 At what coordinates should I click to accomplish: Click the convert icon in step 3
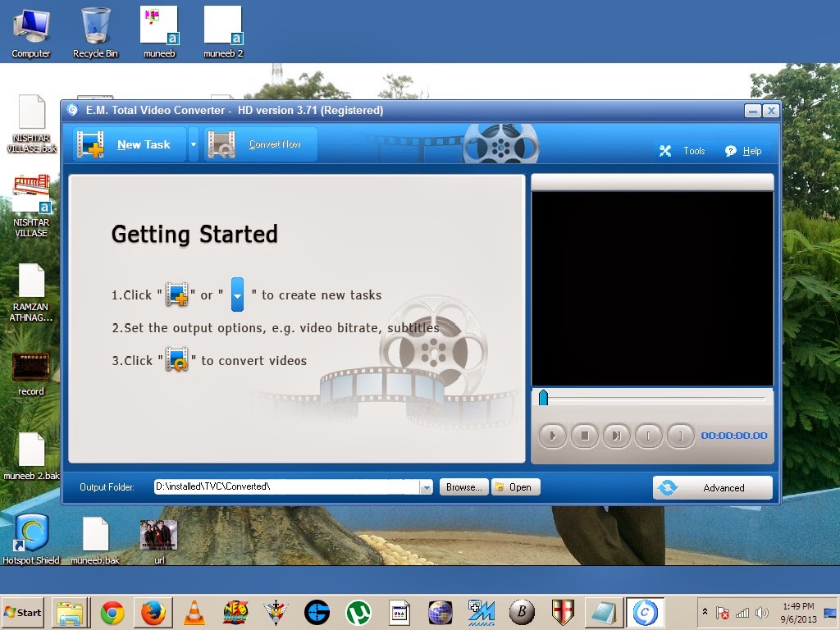tap(177, 359)
